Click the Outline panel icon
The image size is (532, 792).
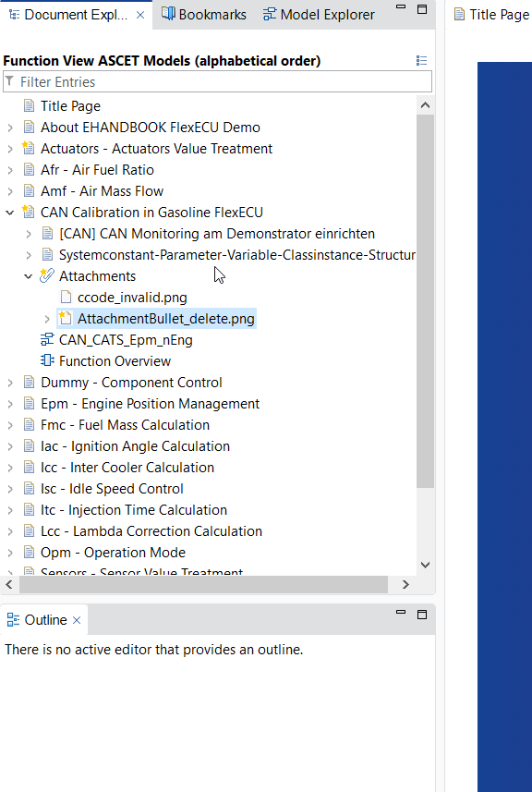pyautogui.click(x=14, y=619)
